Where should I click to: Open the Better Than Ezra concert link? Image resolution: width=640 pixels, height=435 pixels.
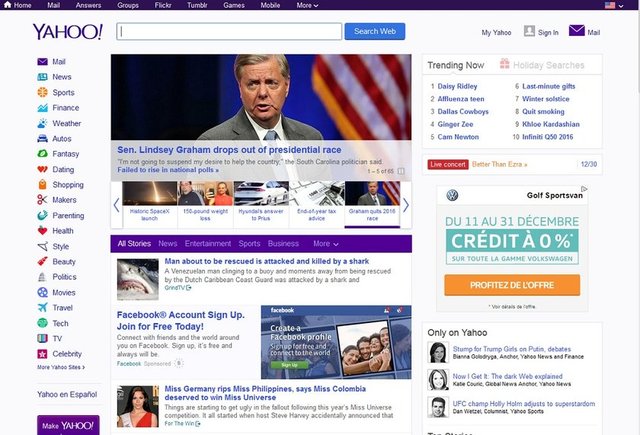click(500, 164)
